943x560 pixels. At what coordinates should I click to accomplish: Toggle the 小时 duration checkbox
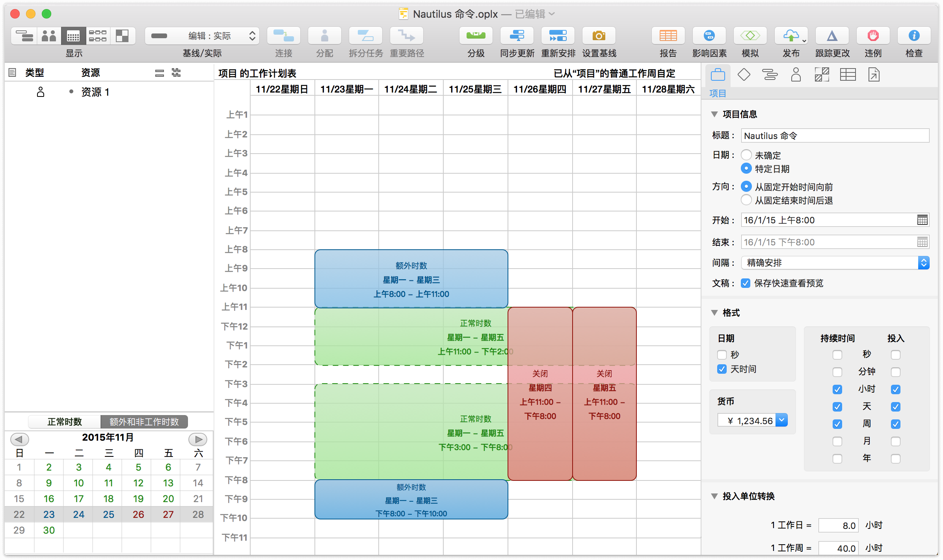(837, 389)
